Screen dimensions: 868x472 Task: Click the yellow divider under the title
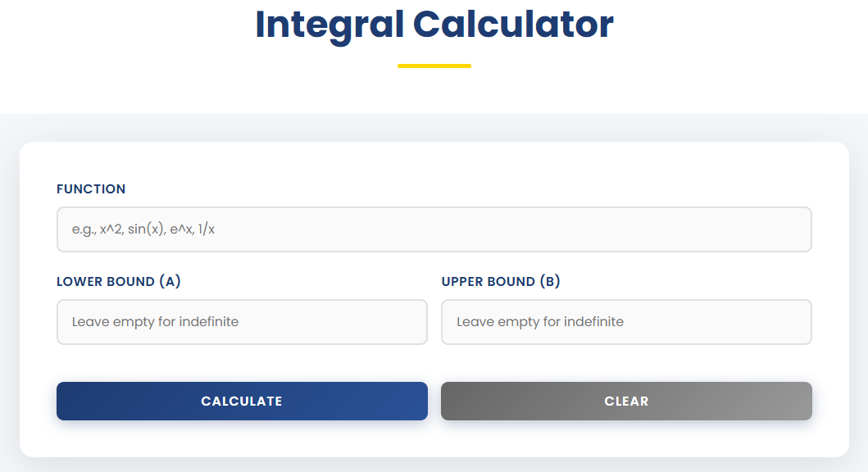[x=434, y=63]
